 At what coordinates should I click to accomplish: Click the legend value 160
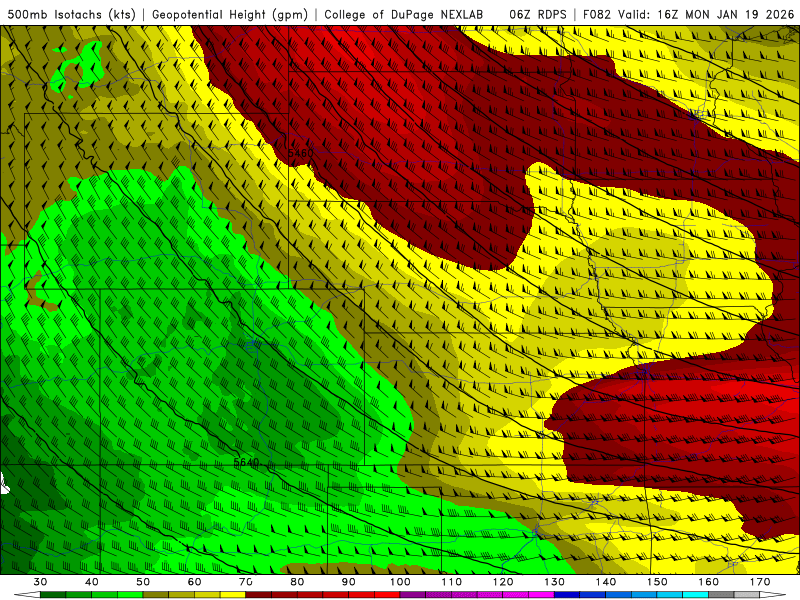coord(709,582)
